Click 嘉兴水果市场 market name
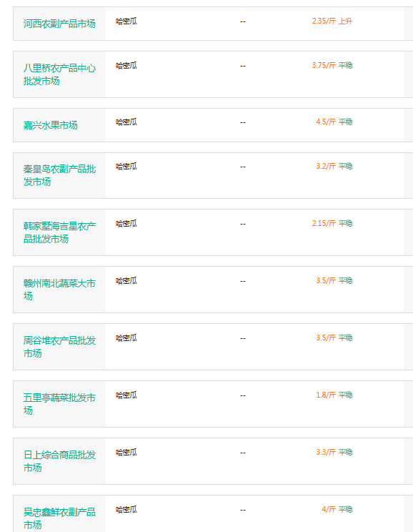The height and width of the screenshot is (532, 413). (x=50, y=125)
